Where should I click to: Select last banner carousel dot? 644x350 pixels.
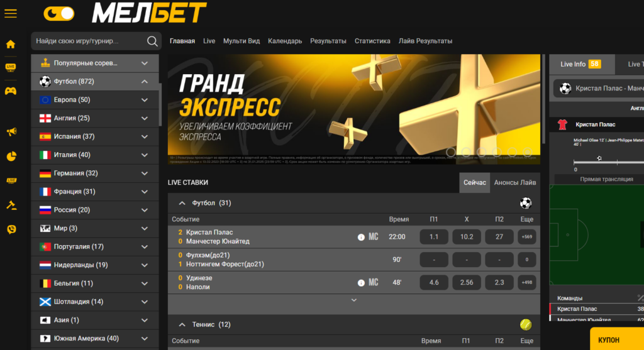click(x=528, y=152)
